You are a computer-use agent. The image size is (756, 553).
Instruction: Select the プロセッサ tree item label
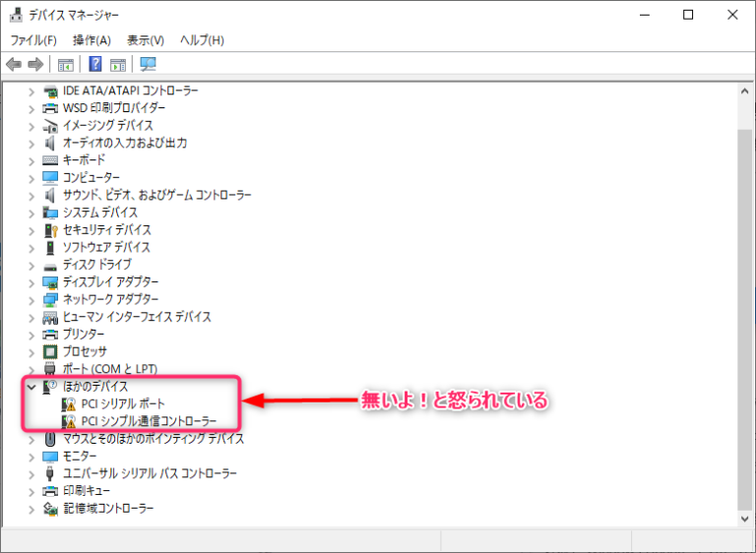pos(86,352)
